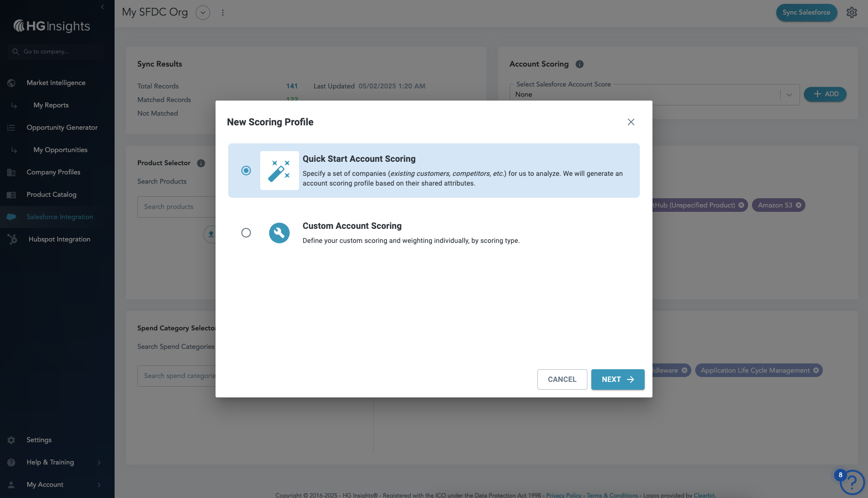The width and height of the screenshot is (868, 498).
Task: Click the Total Records value 141
Action: (x=292, y=86)
